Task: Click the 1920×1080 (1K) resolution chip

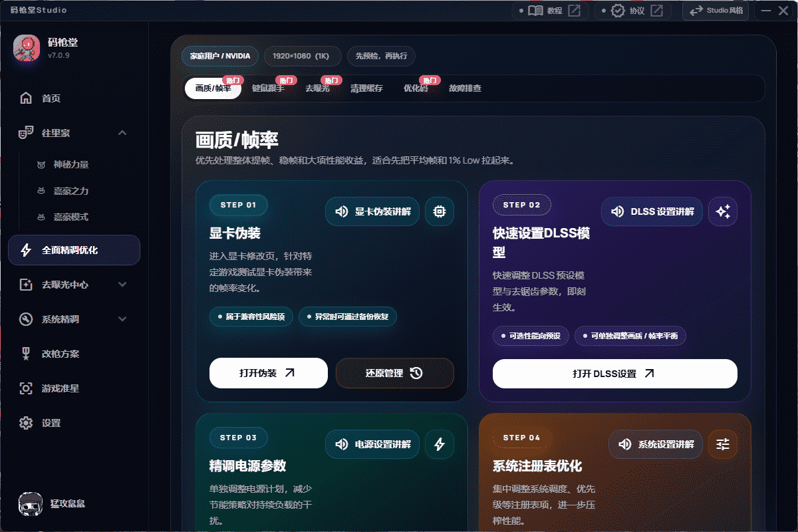Action: [303, 56]
